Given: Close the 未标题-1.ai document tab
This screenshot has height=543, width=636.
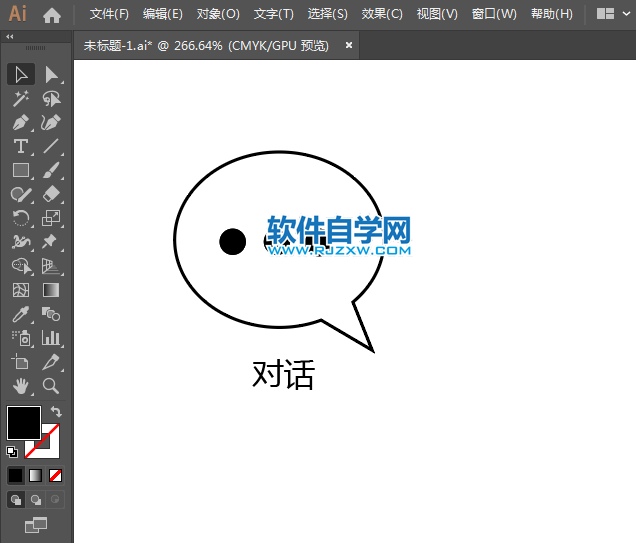Looking at the screenshot, I should pyautogui.click(x=348, y=45).
